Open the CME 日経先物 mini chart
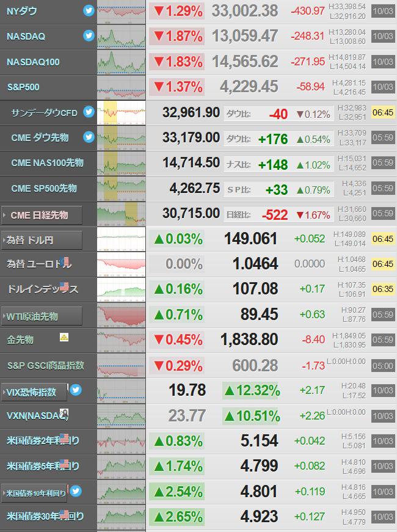 (x=121, y=214)
